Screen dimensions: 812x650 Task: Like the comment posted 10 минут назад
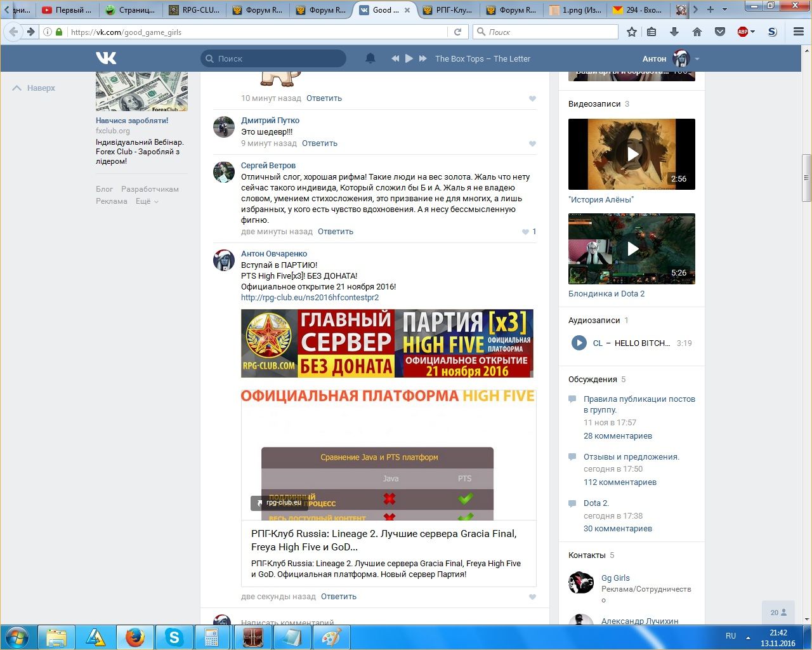click(x=532, y=98)
